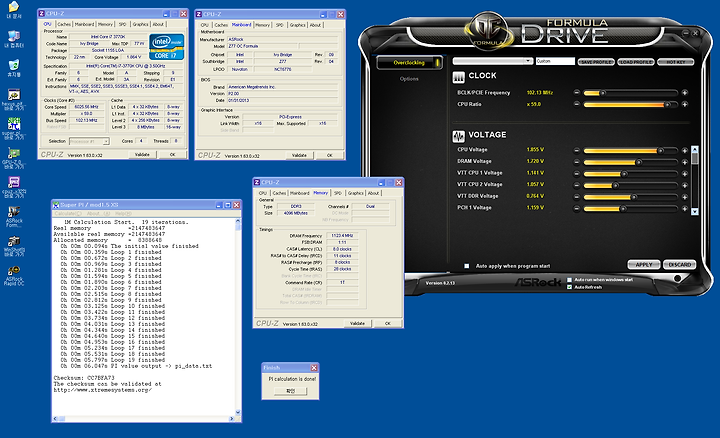
Task: Raise PCH 1 Voltage plus button
Action: [685, 208]
